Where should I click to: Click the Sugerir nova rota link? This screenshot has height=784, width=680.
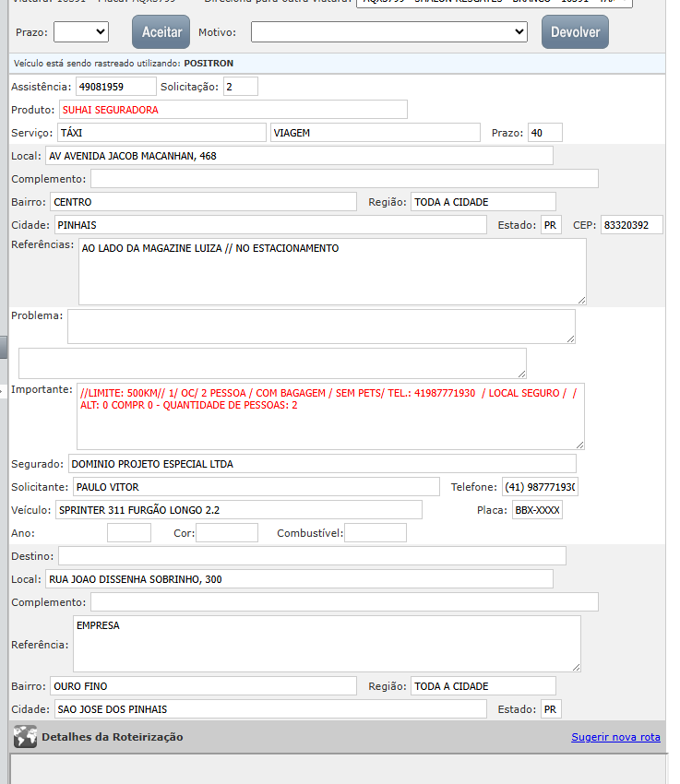point(615,738)
